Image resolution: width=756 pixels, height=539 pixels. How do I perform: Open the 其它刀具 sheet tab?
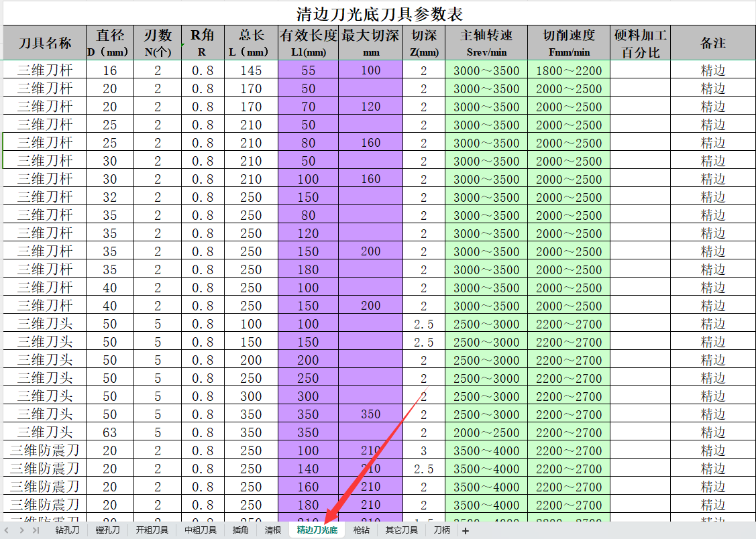(x=401, y=530)
